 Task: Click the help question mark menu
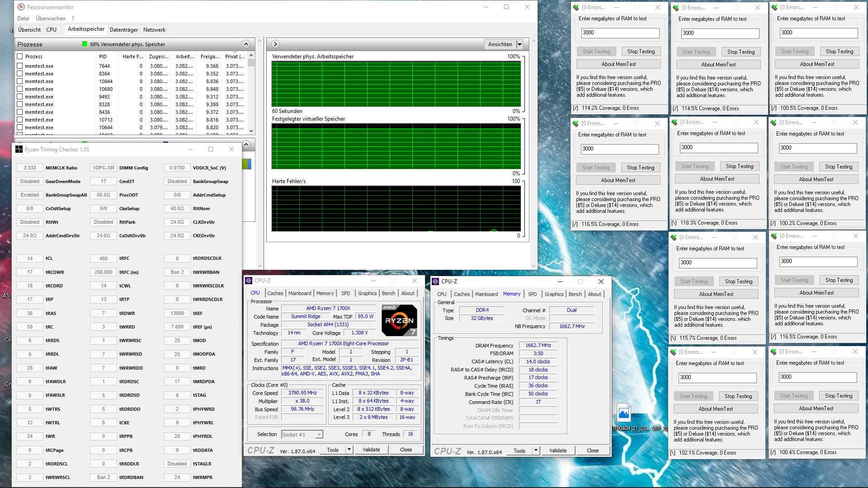click(x=73, y=19)
